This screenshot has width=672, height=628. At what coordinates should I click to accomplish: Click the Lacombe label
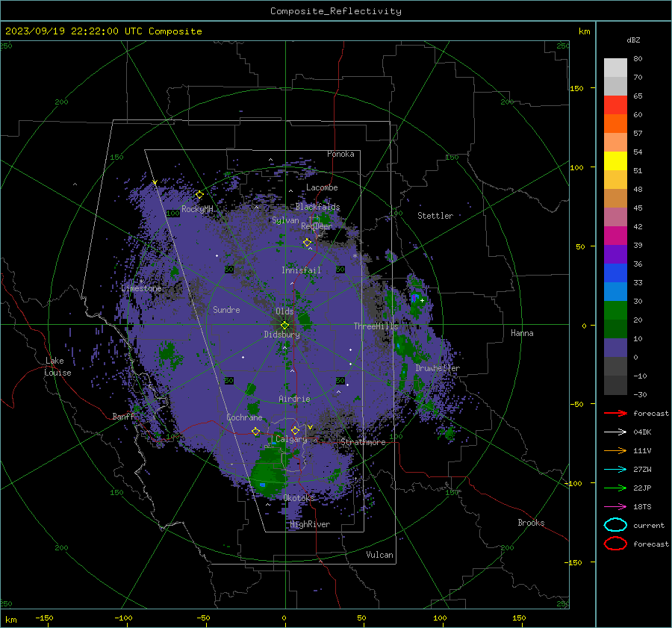click(322, 187)
